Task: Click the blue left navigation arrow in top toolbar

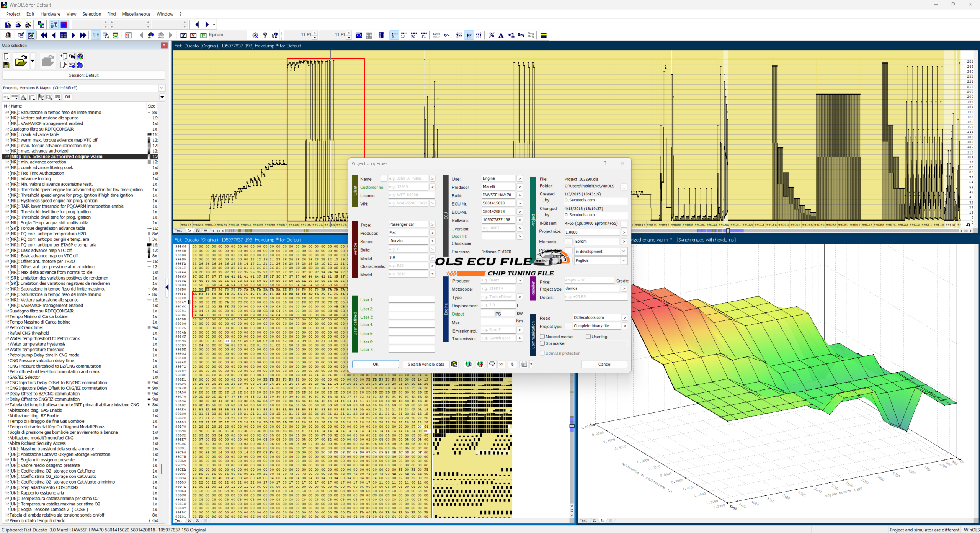Action: [x=197, y=25]
